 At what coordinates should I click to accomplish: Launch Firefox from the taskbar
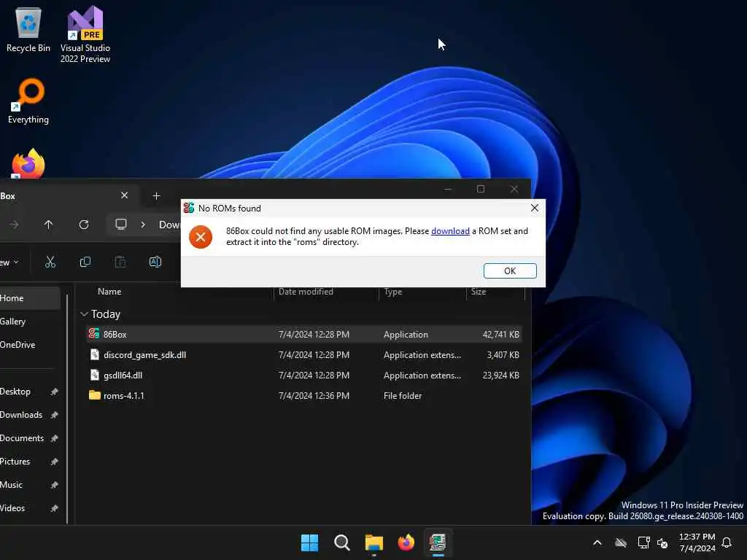point(406,542)
